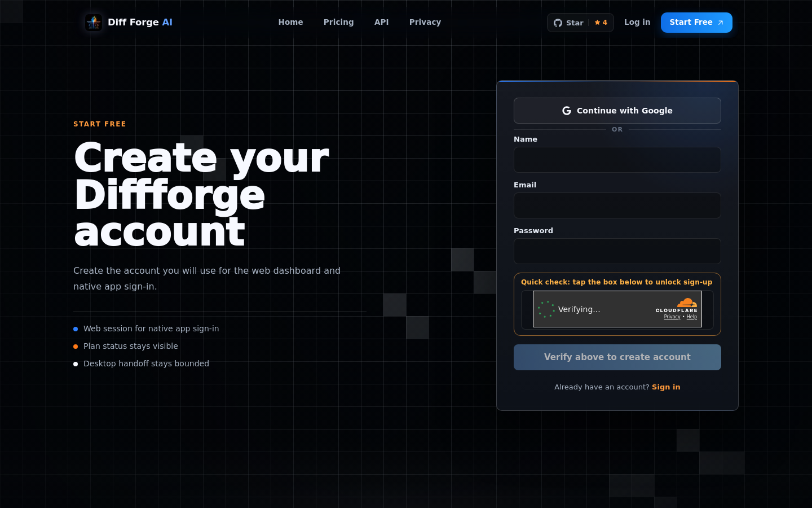The width and height of the screenshot is (812, 508).
Task: Click 'Plan status stays visible' text
Action: (x=131, y=346)
